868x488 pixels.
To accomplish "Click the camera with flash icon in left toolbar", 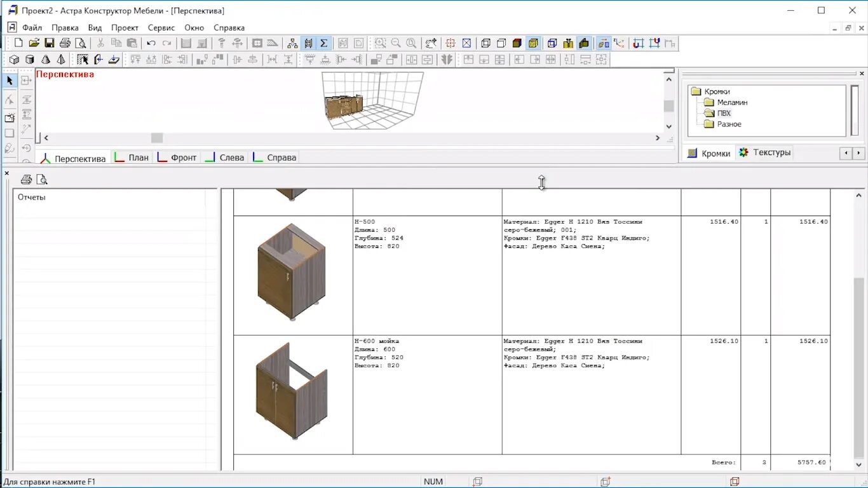I will point(10,118).
